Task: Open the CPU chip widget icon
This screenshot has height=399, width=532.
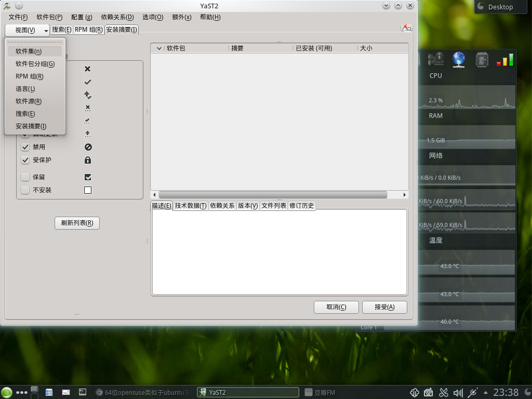Action: (x=482, y=59)
